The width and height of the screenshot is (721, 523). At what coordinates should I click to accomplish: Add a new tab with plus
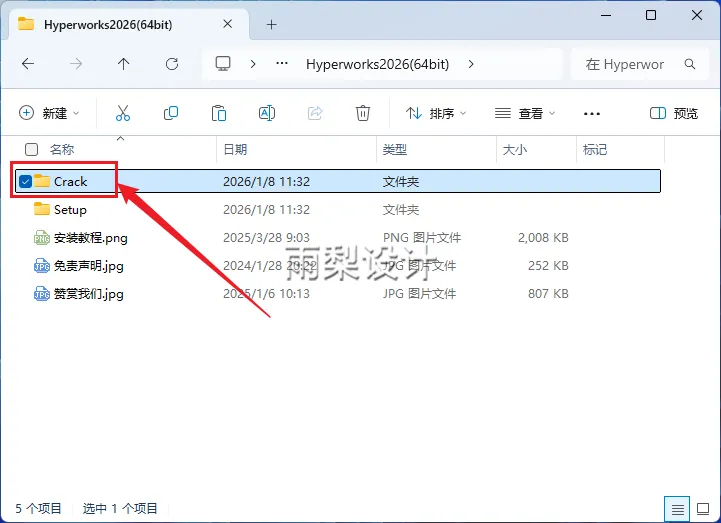click(x=272, y=24)
